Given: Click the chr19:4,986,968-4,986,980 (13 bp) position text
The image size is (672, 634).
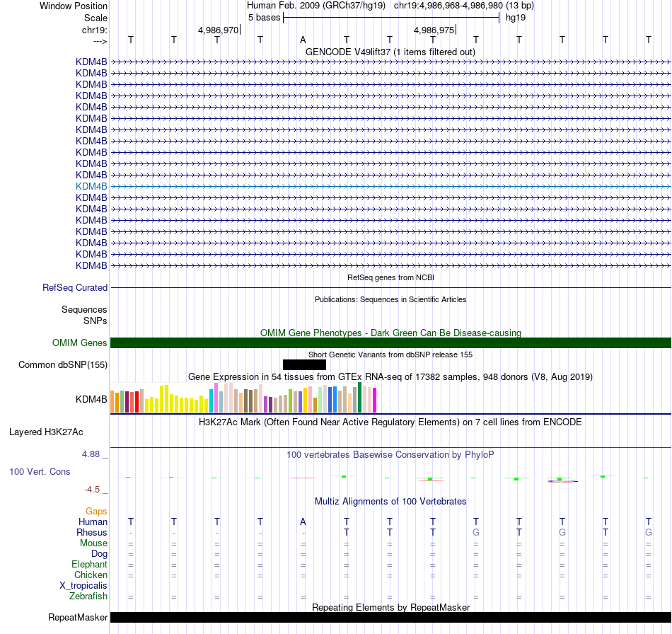Looking at the screenshot, I should (464, 6).
